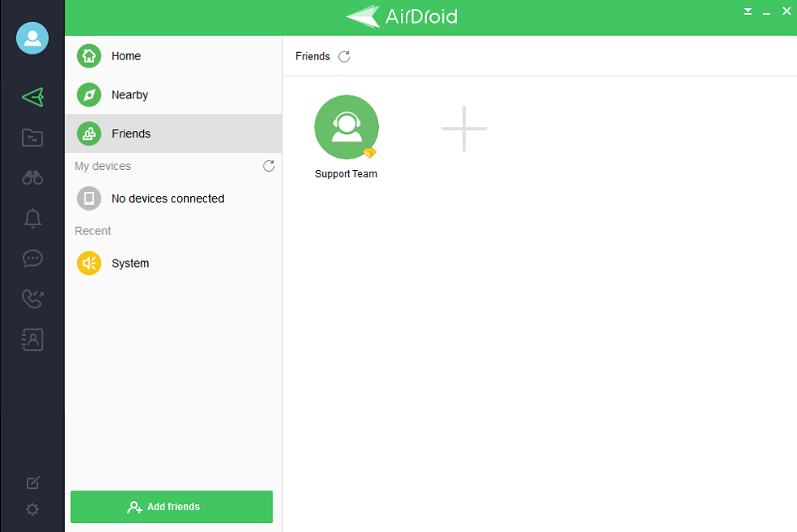Click the feedback edit pencil icon
The width and height of the screenshot is (797, 532).
pyautogui.click(x=33, y=482)
